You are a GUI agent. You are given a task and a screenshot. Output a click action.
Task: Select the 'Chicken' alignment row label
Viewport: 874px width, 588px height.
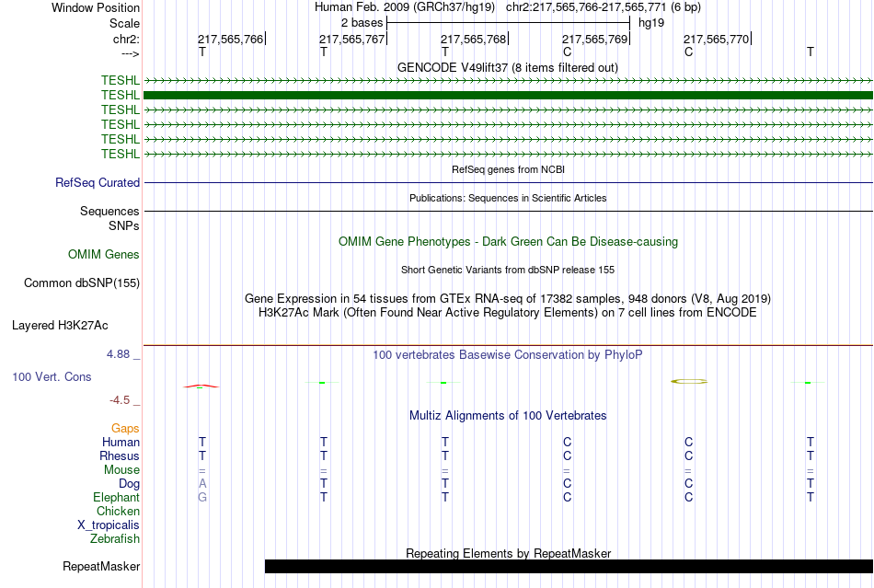pos(118,511)
